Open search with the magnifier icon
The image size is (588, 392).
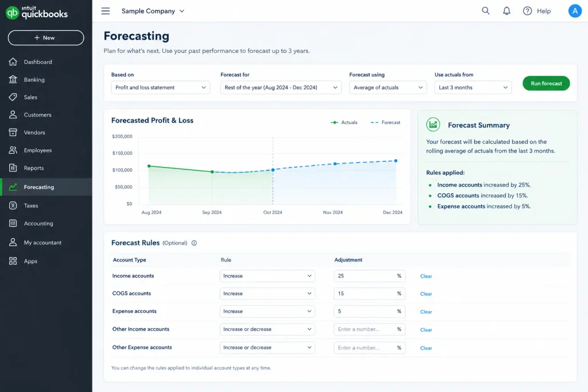pos(486,11)
